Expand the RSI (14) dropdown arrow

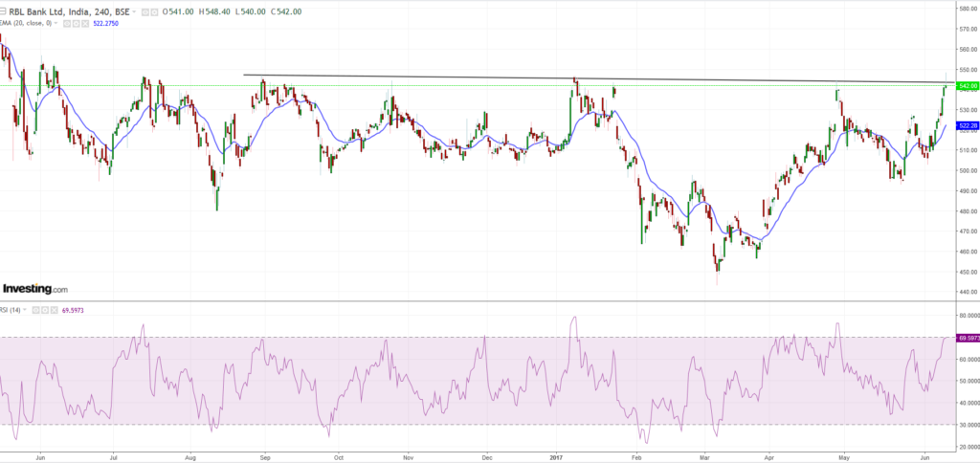click(24, 310)
